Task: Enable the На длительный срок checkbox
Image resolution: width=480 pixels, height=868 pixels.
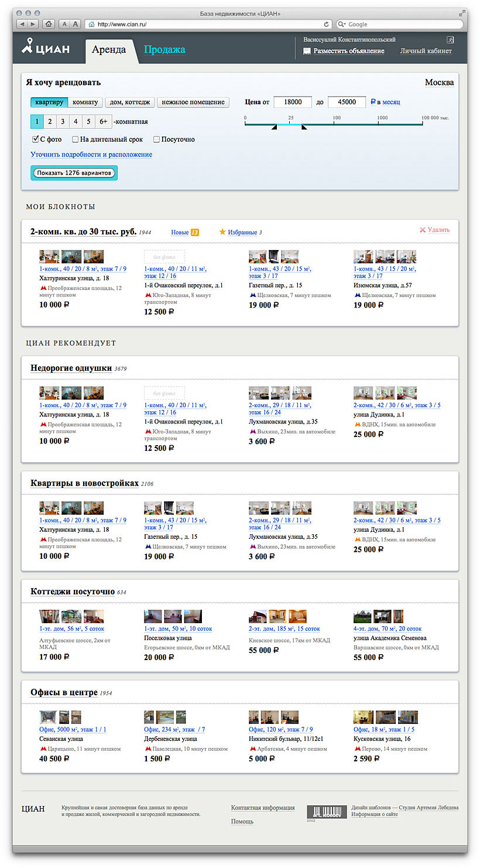Action: click(76, 139)
